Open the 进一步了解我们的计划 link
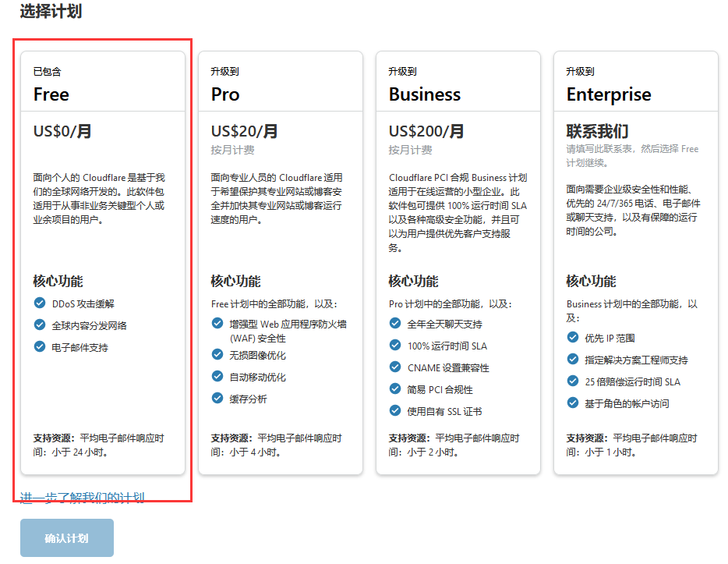Screen dimensions: 728x564 coord(82,497)
